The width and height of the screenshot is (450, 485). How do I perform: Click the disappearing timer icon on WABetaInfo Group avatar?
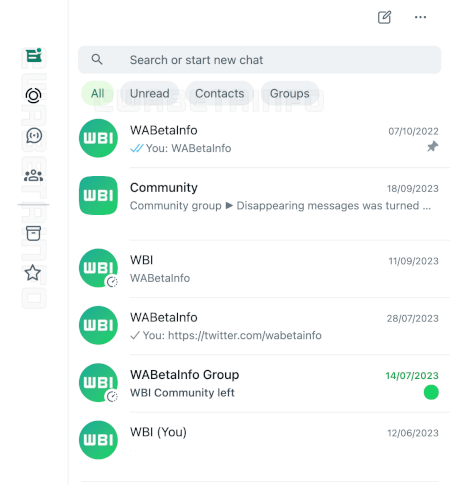(112, 397)
